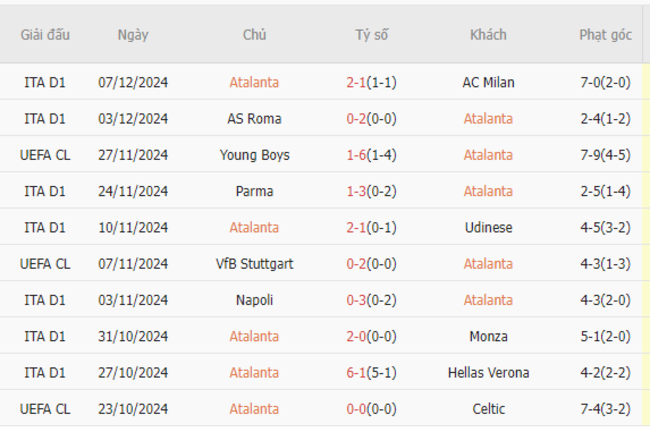Screen dimensions: 650x432
Task: Open the Young Boys team link
Action: (x=255, y=155)
